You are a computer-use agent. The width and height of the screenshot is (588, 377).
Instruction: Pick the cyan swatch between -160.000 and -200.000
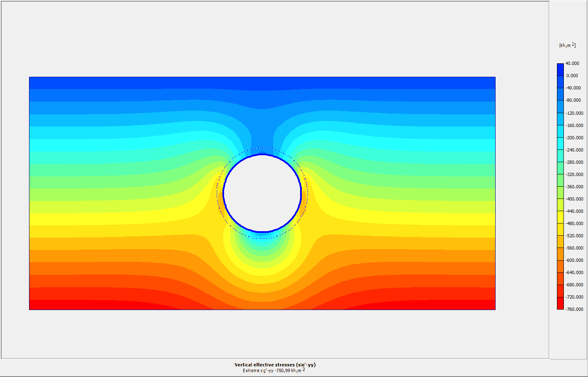(560, 132)
